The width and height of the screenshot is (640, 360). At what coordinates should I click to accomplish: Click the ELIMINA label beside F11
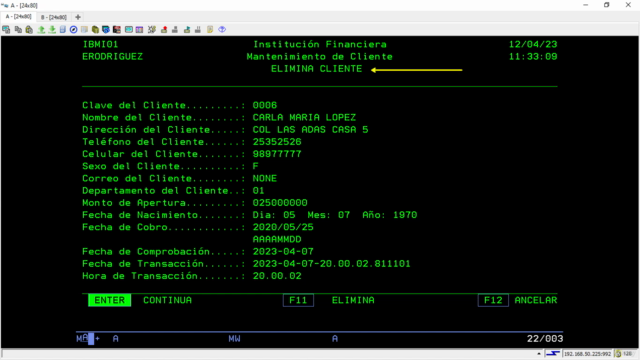coord(353,300)
